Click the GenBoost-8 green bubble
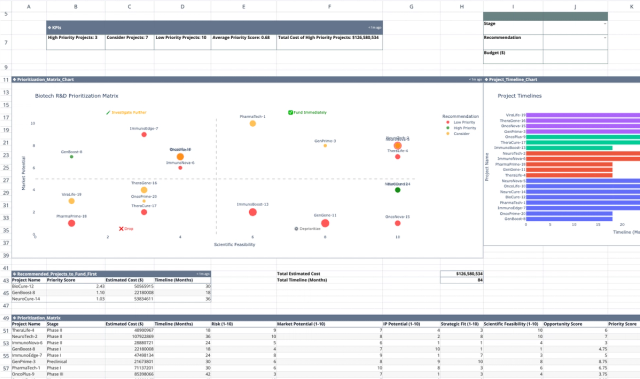 (x=71, y=157)
